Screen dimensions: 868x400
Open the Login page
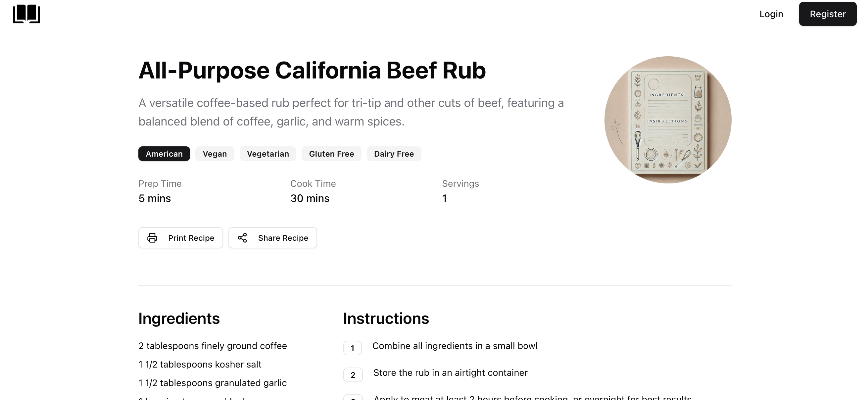click(771, 14)
